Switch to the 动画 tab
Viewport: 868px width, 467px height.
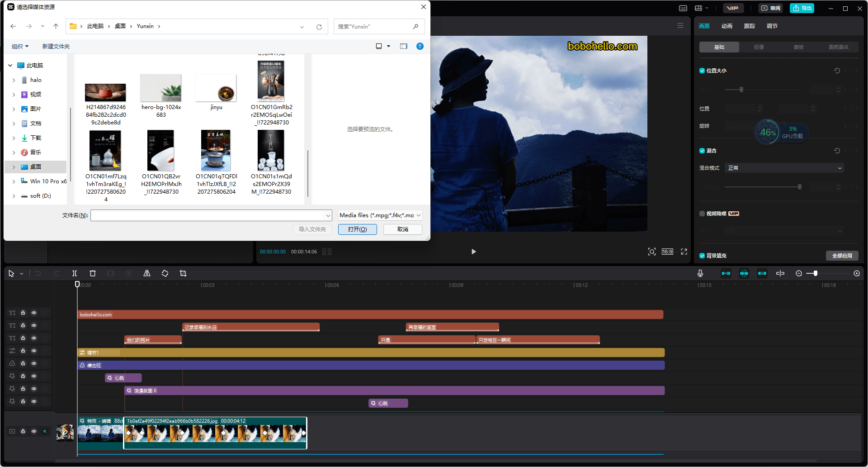coord(727,26)
